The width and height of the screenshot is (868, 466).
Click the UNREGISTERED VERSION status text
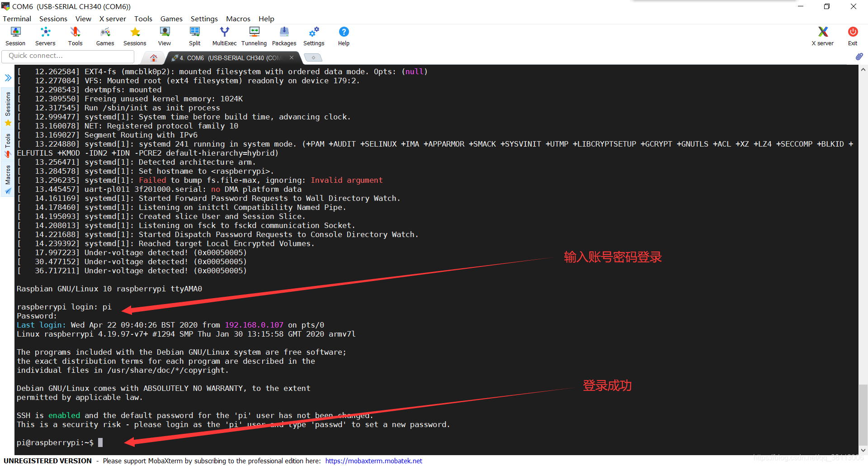click(47, 461)
